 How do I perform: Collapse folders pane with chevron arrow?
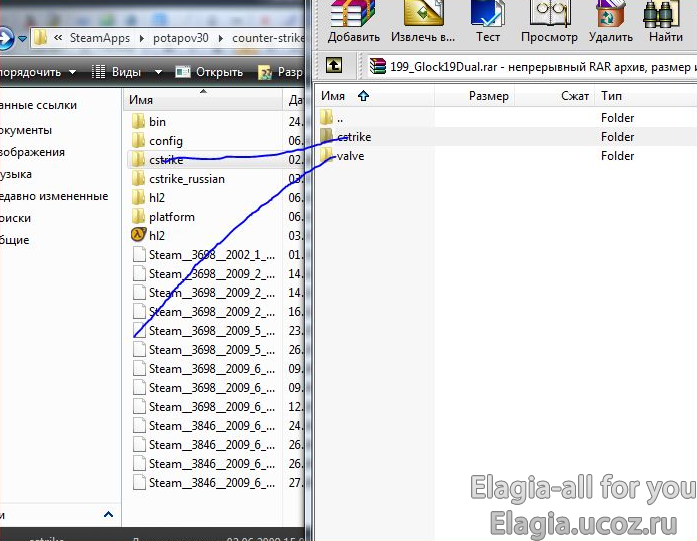pos(108,514)
